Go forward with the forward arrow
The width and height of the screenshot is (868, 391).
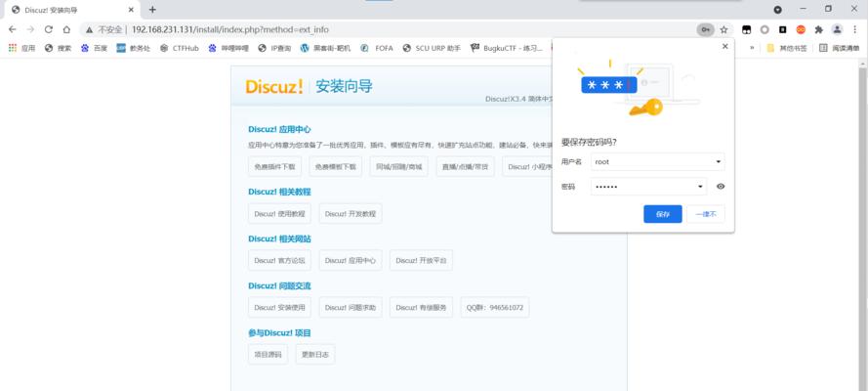(30, 29)
